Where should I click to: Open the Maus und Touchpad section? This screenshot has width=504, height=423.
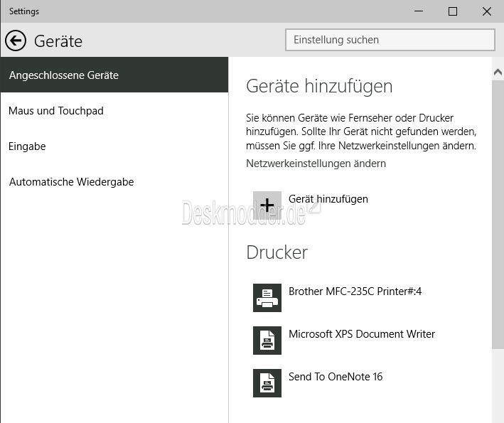tap(114, 111)
